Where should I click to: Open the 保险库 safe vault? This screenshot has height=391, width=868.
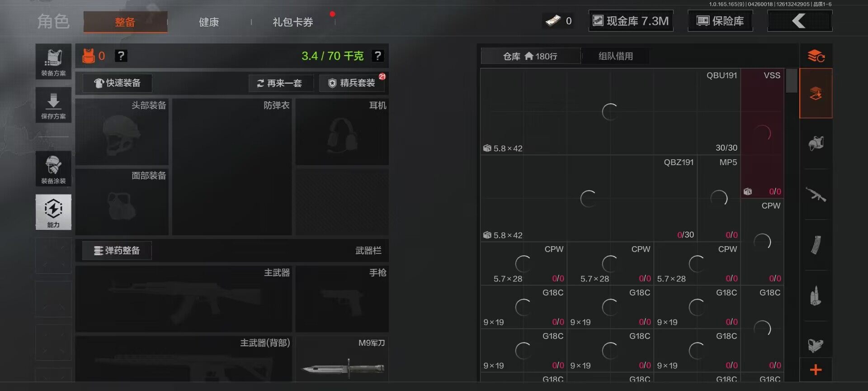tap(720, 21)
